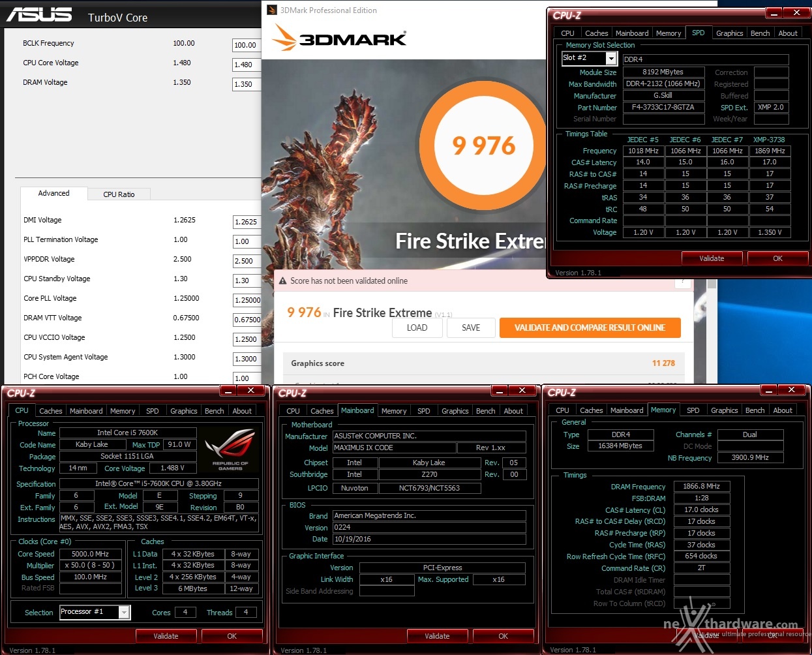Open SPD tab in the Mainboard CPU-Z window
Viewport: 812px width, 655px height.
point(424,411)
